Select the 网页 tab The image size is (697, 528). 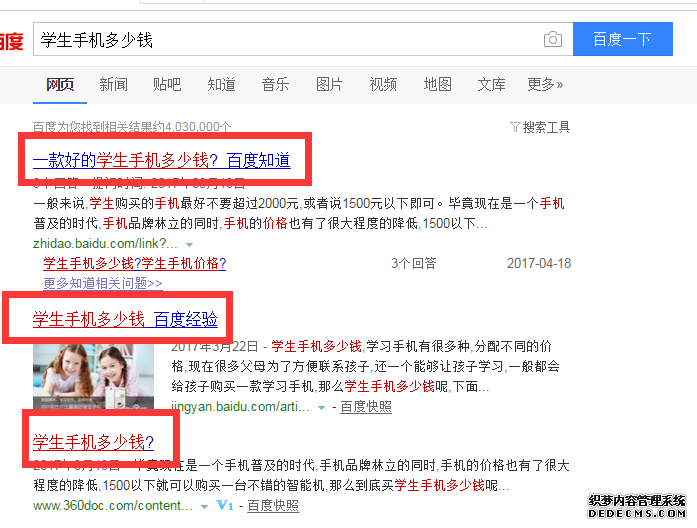[60, 84]
